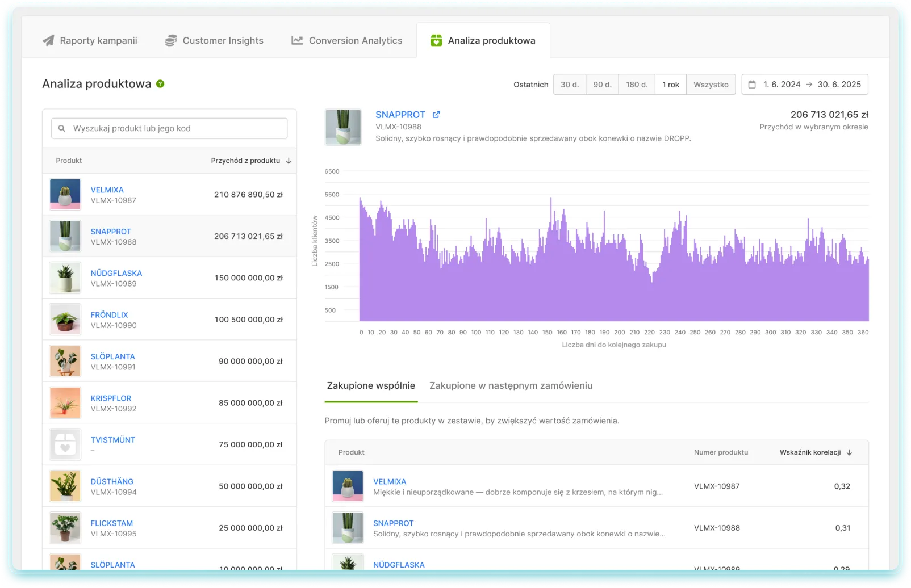Enable the Wszystko period filter

pyautogui.click(x=711, y=84)
